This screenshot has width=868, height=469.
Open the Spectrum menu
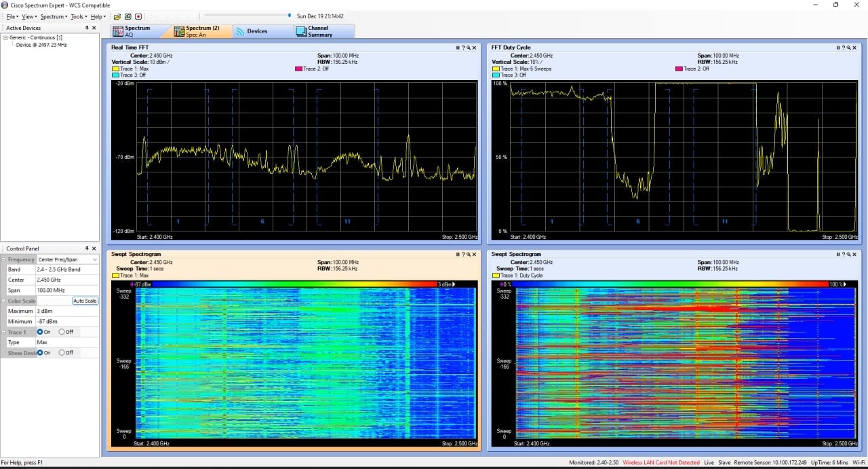coord(54,16)
